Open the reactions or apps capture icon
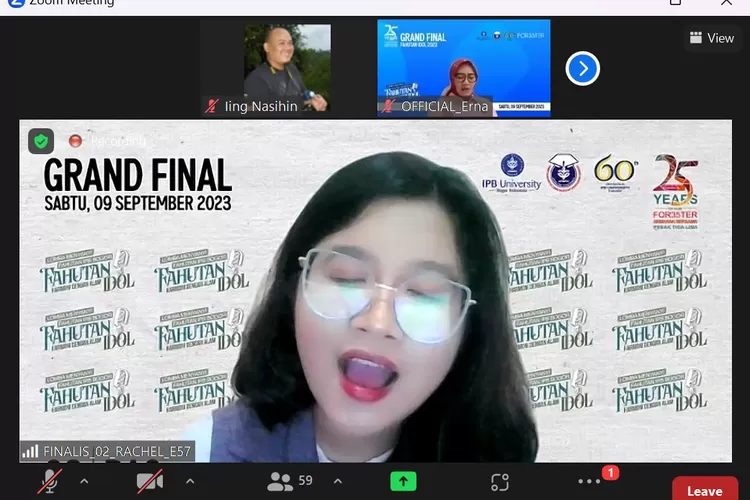 point(500,482)
